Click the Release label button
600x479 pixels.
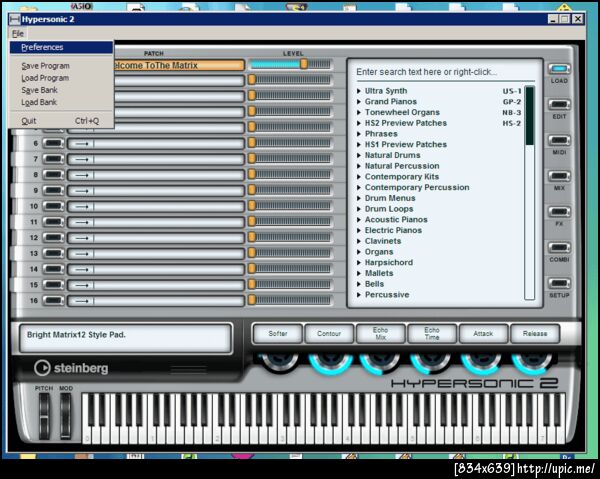tap(535, 334)
